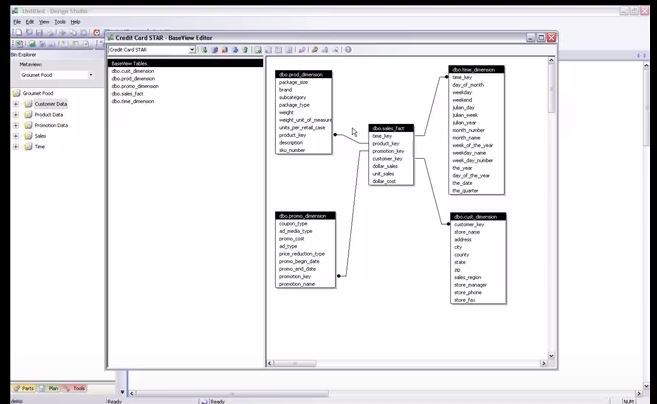Expand the Promotion Data tree node

[x=15, y=126]
